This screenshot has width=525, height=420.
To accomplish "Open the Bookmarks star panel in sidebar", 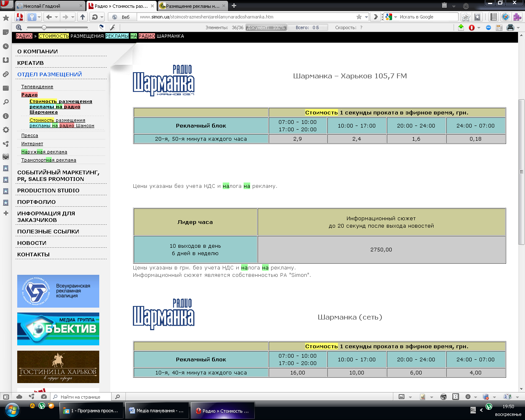I will (x=6, y=18).
